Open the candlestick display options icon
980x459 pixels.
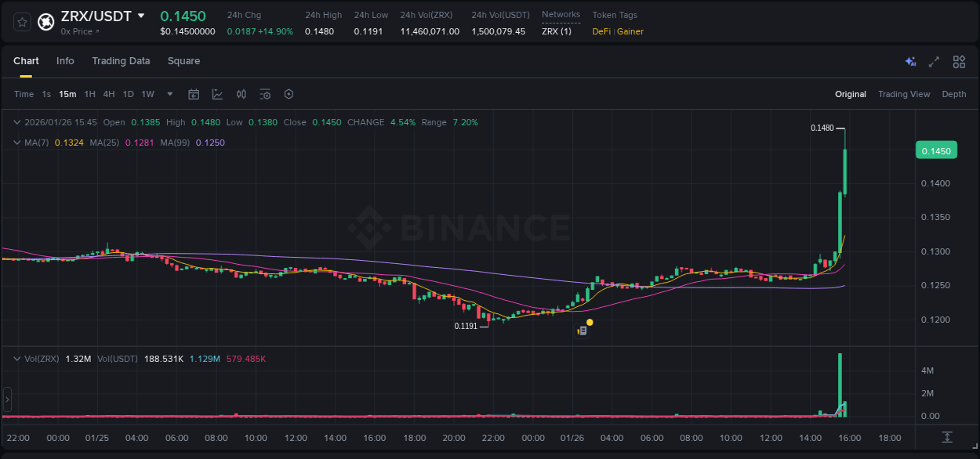click(241, 94)
